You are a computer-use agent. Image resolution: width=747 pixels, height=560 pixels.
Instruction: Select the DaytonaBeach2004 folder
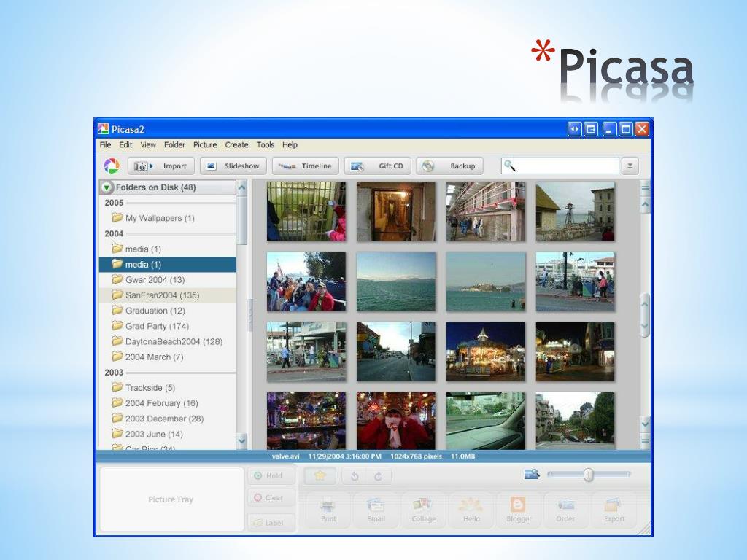click(x=167, y=341)
